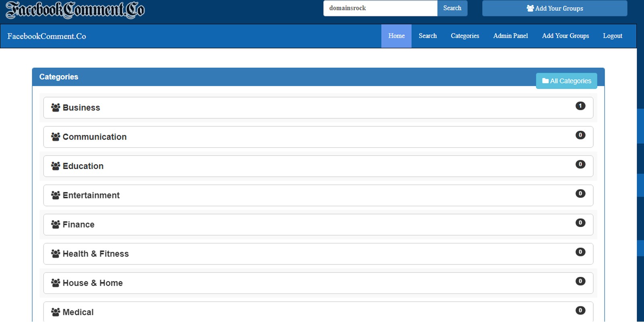Click the group icon beside Entertainment
The width and height of the screenshot is (644, 322).
tap(56, 195)
